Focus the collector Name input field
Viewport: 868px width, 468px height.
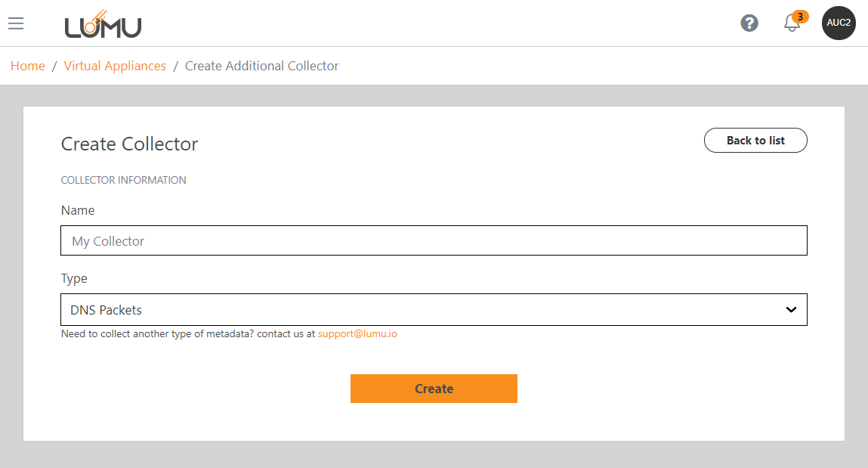434,240
